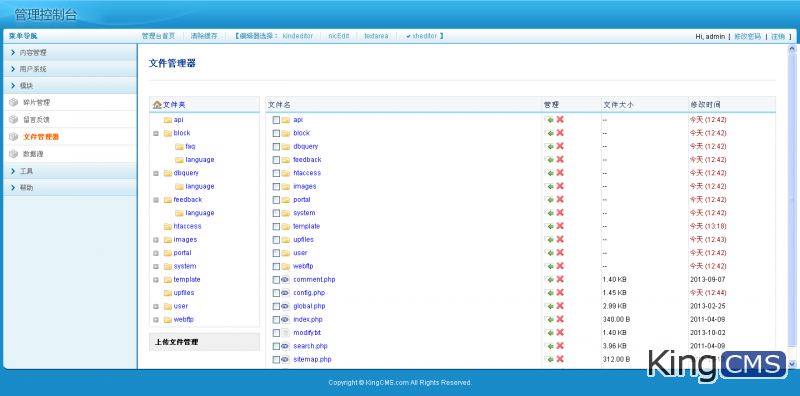Click the 上传文件管理 panel header
Image resolution: width=800 pixels, height=396 pixels.
204,342
